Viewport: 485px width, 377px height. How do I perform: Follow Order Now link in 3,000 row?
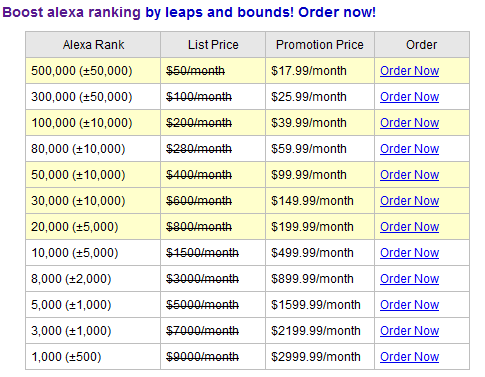[x=409, y=331]
